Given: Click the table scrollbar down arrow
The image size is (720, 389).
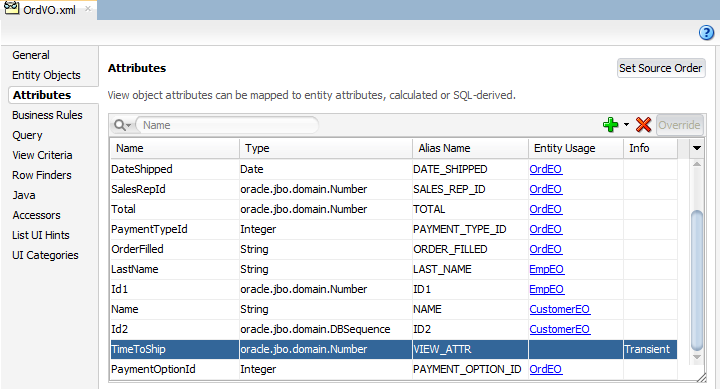Looking at the screenshot, I should coord(697,357).
